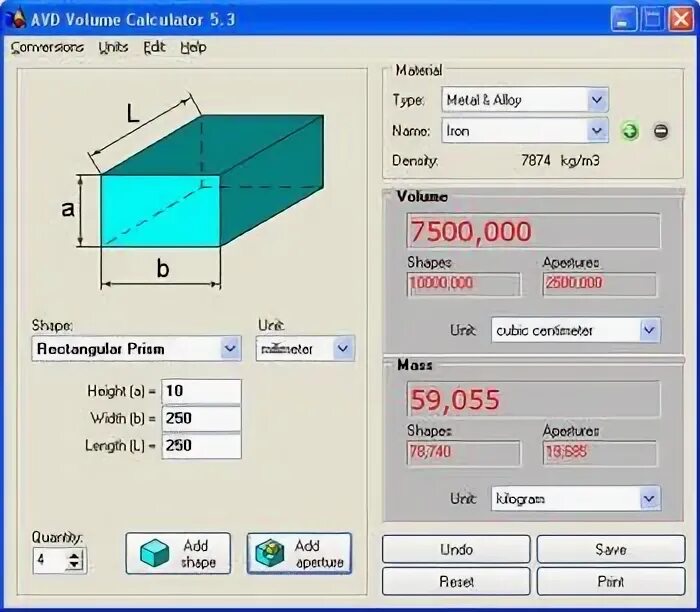The width and height of the screenshot is (700, 612).
Task: Click the density value 7874
Action: (536, 160)
